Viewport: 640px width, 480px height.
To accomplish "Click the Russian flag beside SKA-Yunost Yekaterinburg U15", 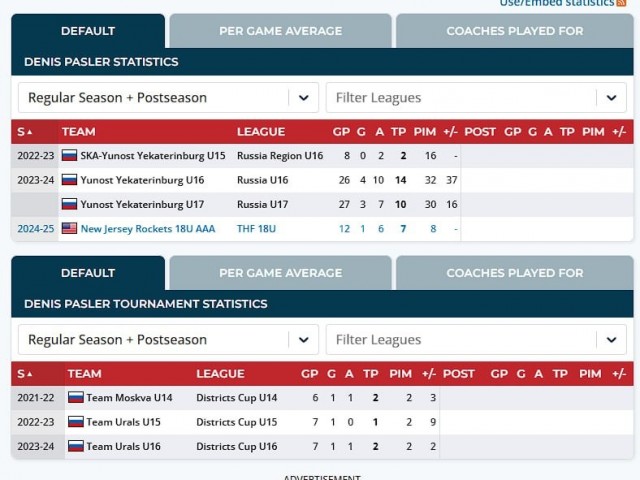I will point(69,156).
